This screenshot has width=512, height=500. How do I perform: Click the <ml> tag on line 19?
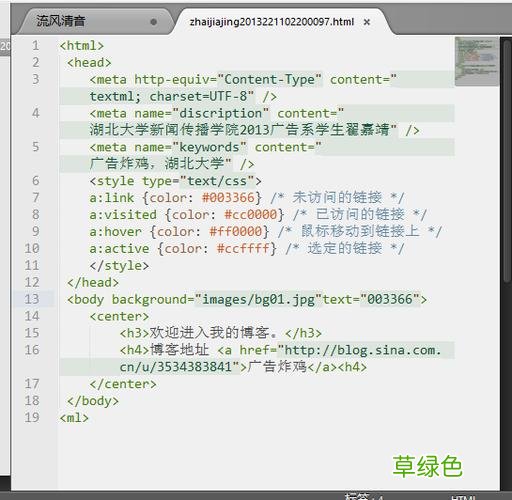tap(74, 418)
